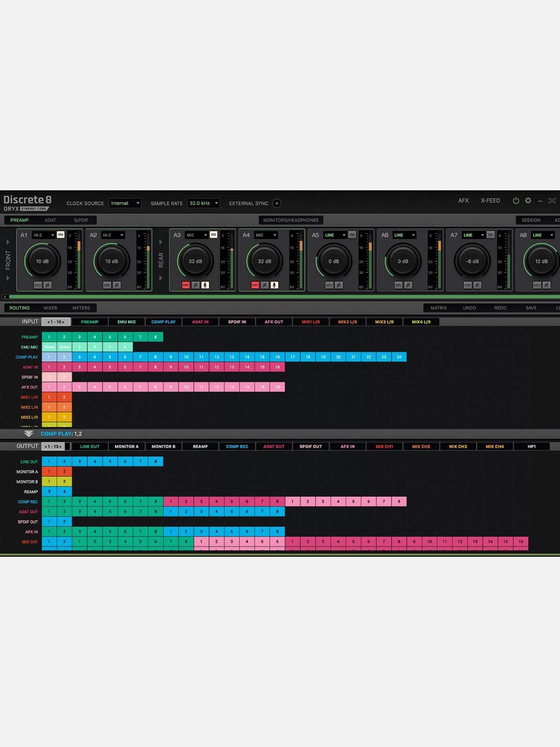Click the phase invert icon on channel A6

[x=408, y=285]
